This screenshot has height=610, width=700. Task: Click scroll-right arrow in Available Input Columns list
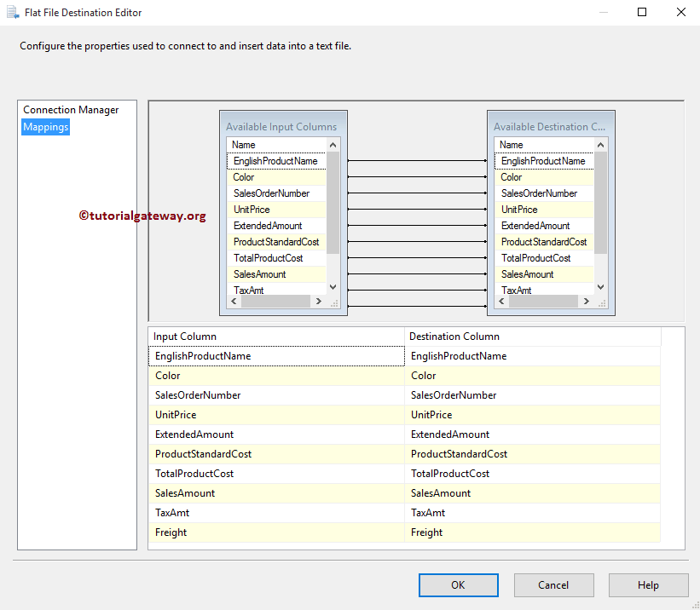click(319, 302)
